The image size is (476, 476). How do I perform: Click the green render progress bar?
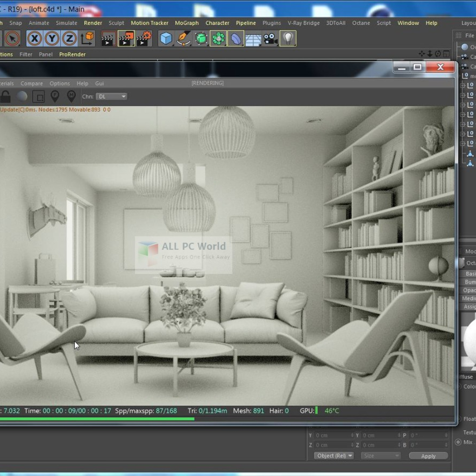click(97, 419)
